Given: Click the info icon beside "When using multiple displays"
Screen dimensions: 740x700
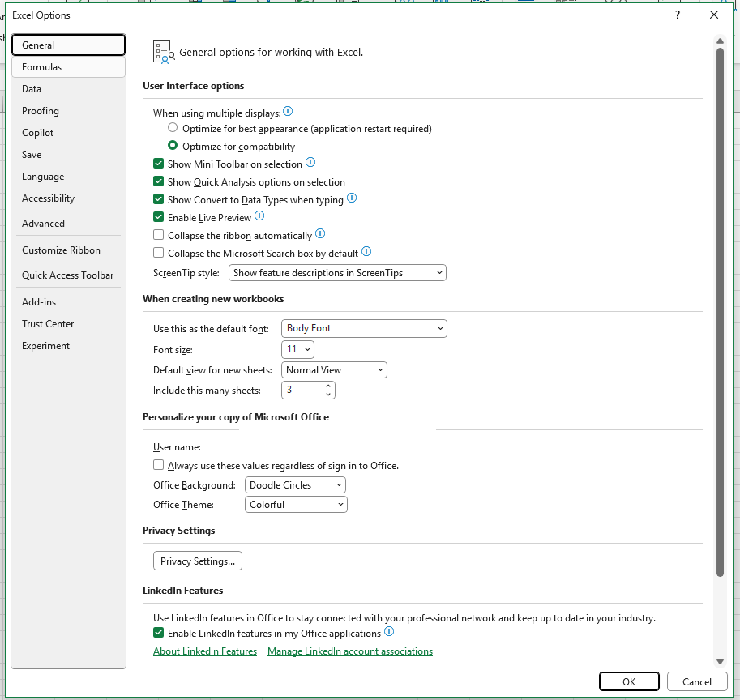Looking at the screenshot, I should point(288,111).
